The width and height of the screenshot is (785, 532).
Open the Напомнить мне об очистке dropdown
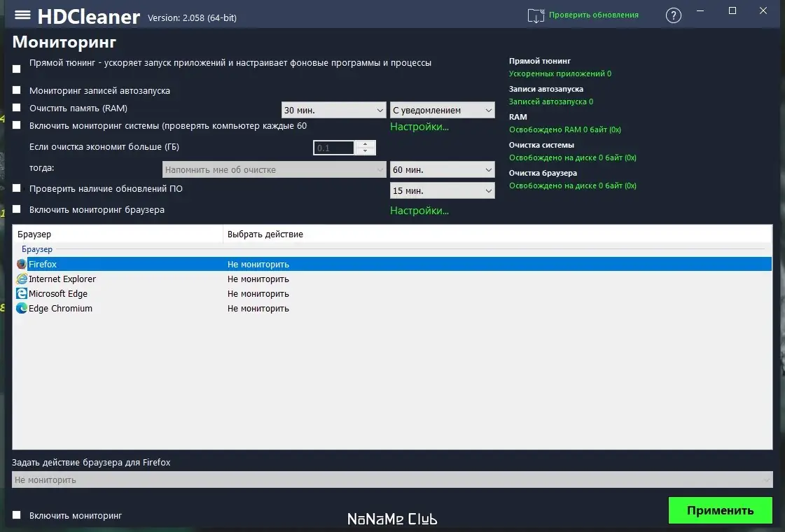click(x=275, y=169)
